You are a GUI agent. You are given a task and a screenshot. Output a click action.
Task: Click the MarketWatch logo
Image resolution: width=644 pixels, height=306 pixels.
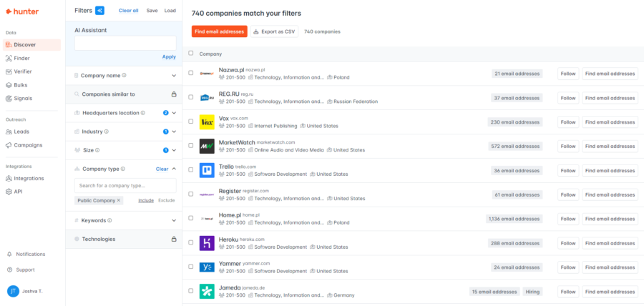(207, 147)
